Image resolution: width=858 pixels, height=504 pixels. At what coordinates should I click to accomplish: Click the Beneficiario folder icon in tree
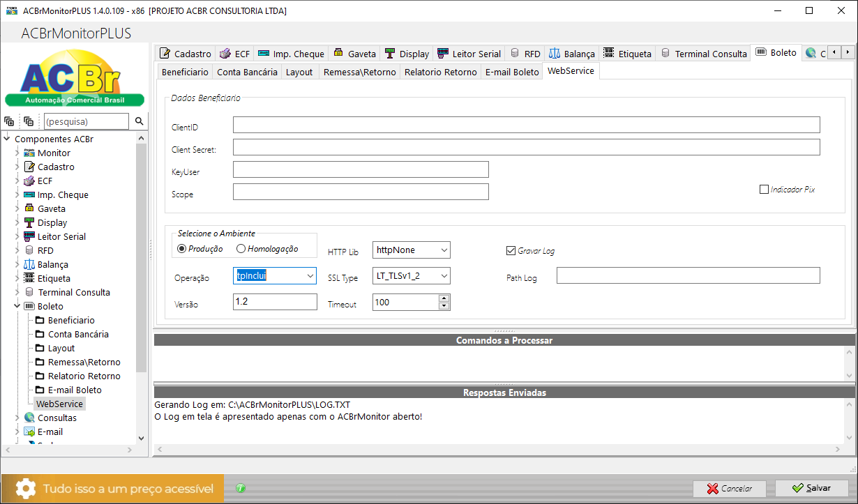(40, 320)
